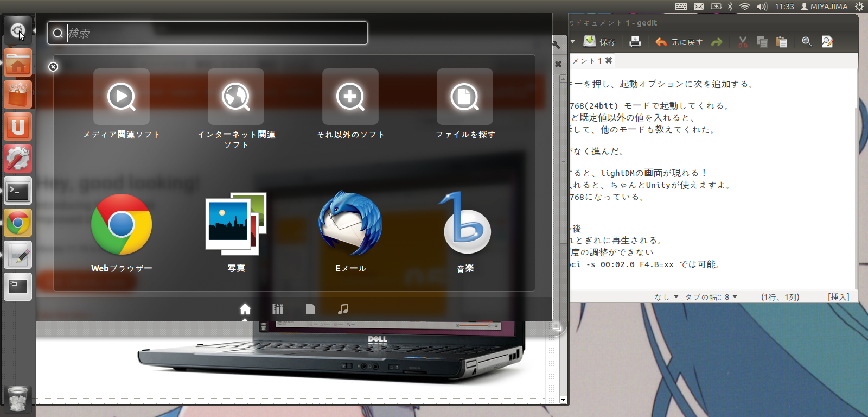868x417 pixels.
Task: Click 元に戻す undo in gedit toolbar
Action: click(679, 42)
